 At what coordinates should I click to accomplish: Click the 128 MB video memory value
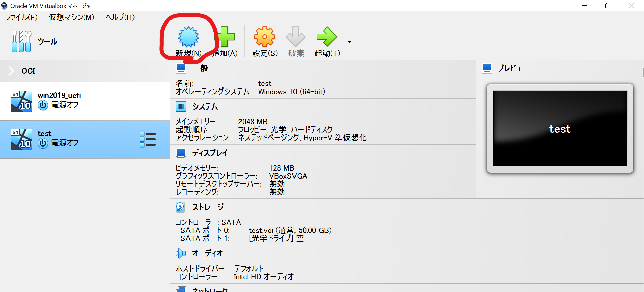click(x=282, y=168)
